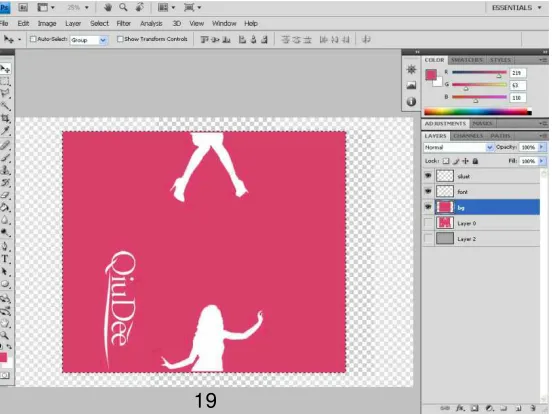Show Layer 0 visibility
Image resolution: width=552 pixels, height=414 pixels.
coord(428,223)
